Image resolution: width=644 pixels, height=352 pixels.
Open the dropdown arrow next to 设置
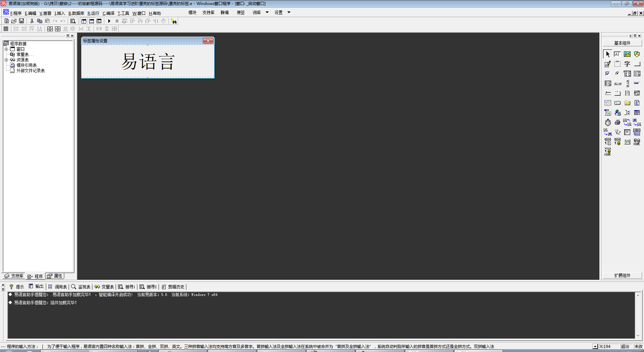coord(289,12)
